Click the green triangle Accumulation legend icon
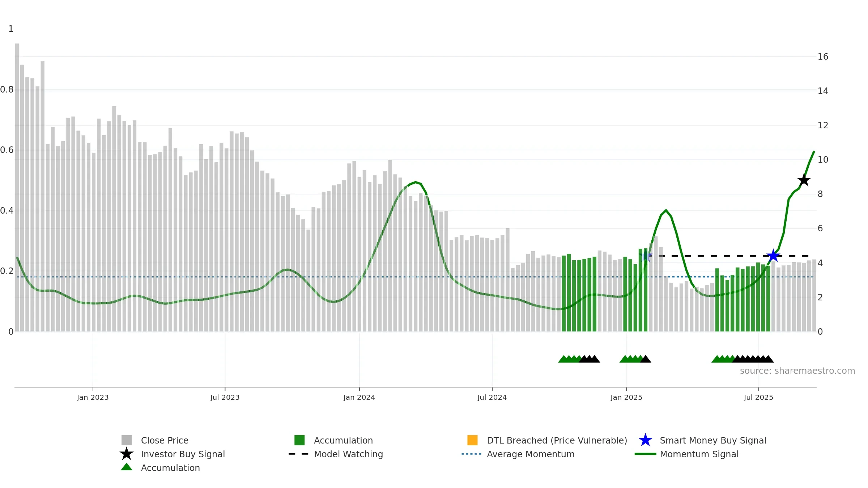 click(x=127, y=467)
